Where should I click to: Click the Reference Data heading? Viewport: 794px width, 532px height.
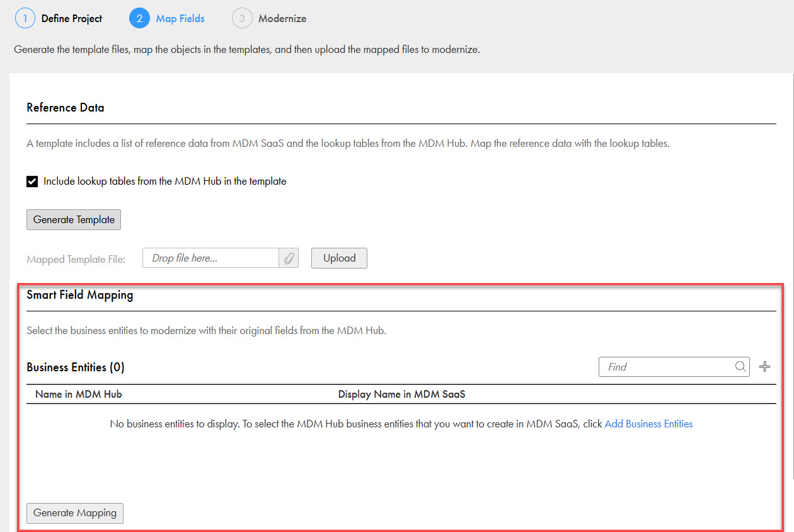pyautogui.click(x=66, y=108)
